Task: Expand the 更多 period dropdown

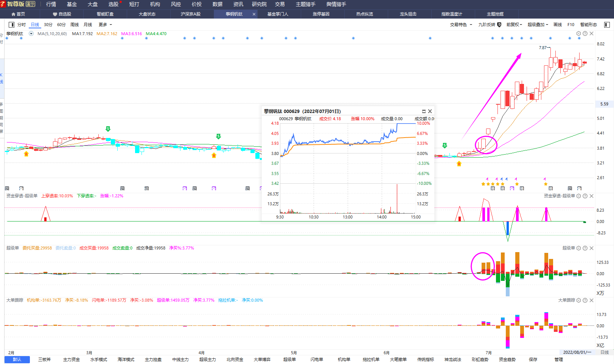Action: click(x=105, y=25)
